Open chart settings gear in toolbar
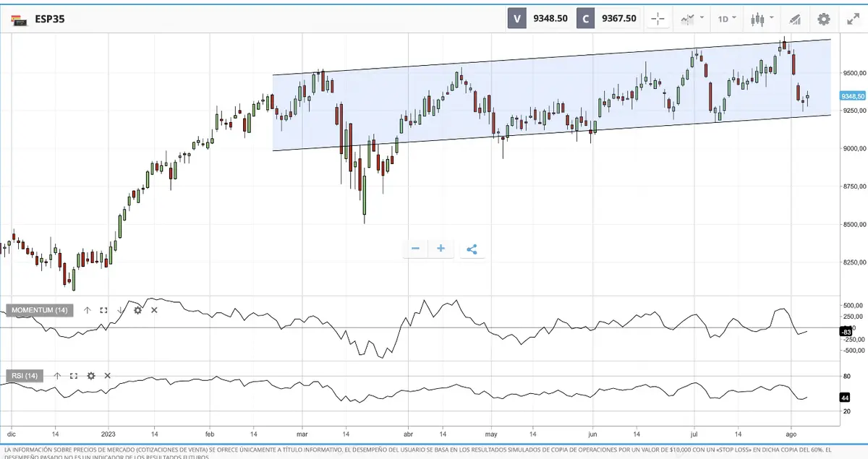Viewport: 868px width, 459px height. click(824, 19)
